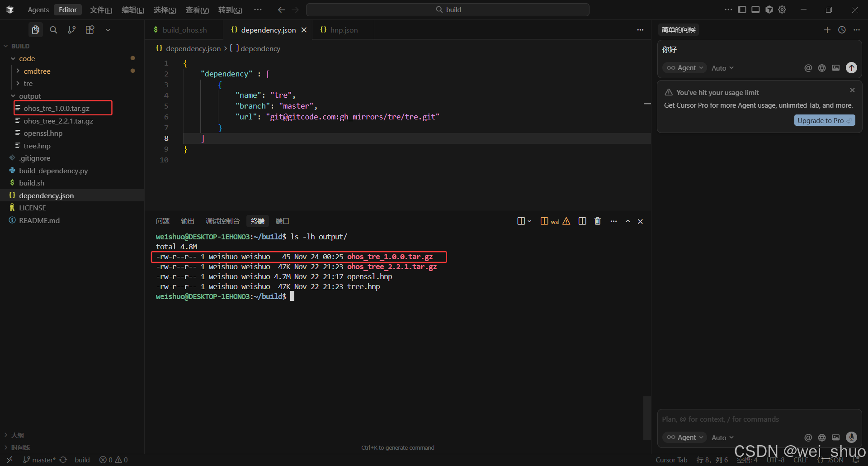The width and height of the screenshot is (868, 466).
Task: Click the @ mention icon in top chat
Action: [x=808, y=68]
